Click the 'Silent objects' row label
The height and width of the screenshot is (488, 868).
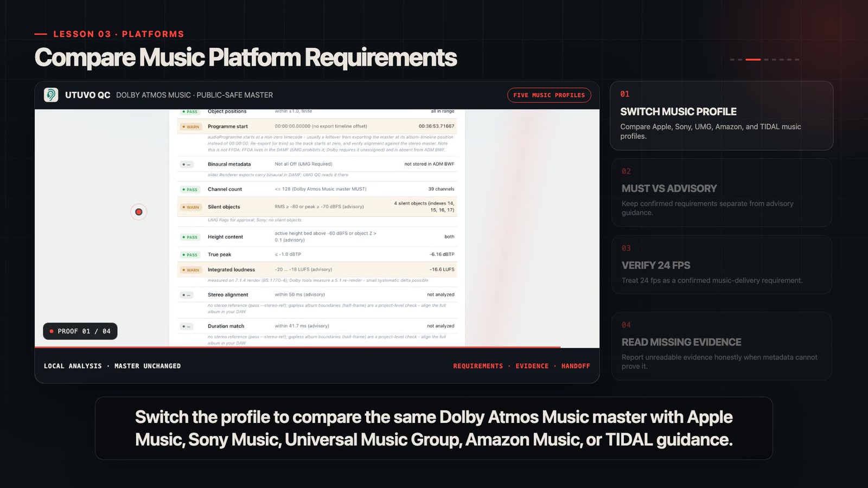click(224, 207)
